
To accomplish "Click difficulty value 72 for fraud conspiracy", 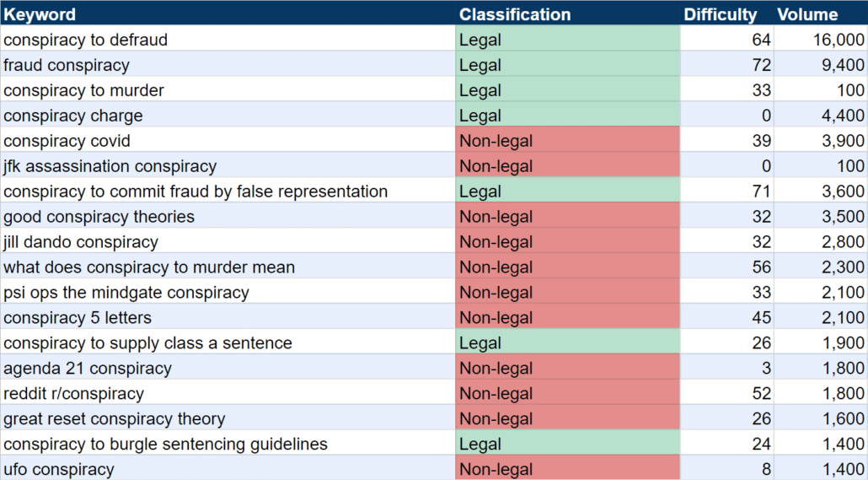I will coord(726,65).
